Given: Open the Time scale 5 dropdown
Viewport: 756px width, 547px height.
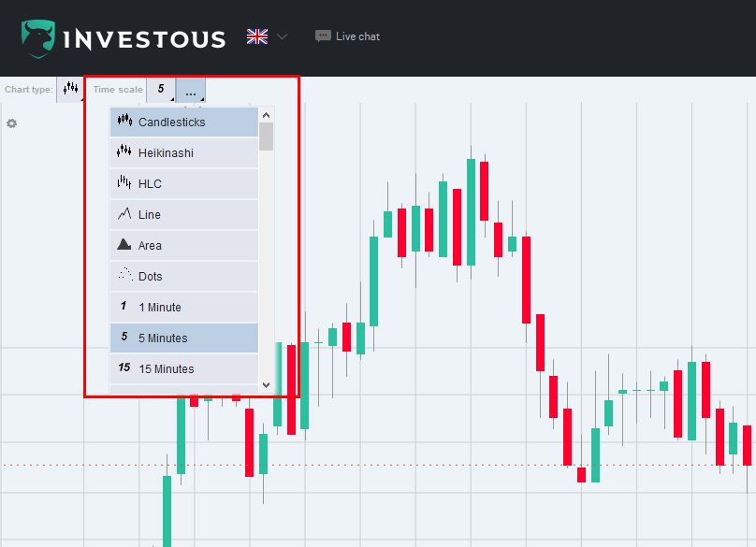Looking at the screenshot, I should 161,89.
